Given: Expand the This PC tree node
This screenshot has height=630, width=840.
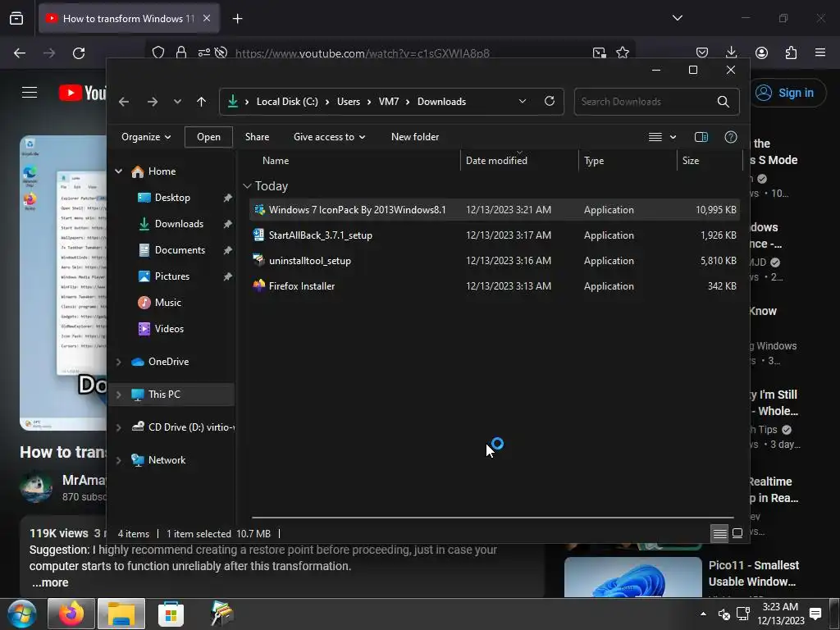Looking at the screenshot, I should click(x=118, y=395).
